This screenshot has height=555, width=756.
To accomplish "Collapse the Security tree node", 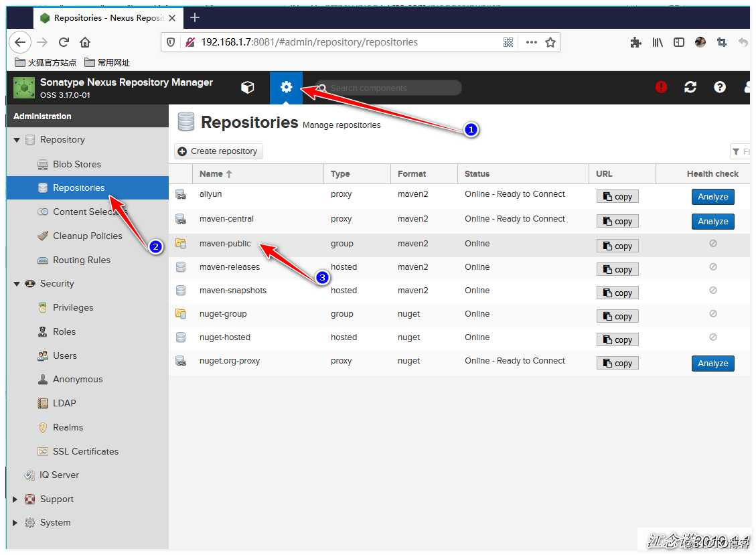I will tap(16, 284).
